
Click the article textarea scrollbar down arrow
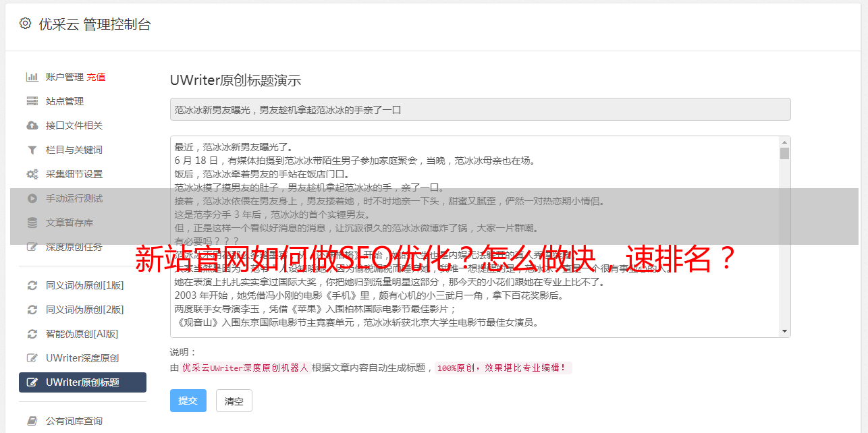(784, 331)
